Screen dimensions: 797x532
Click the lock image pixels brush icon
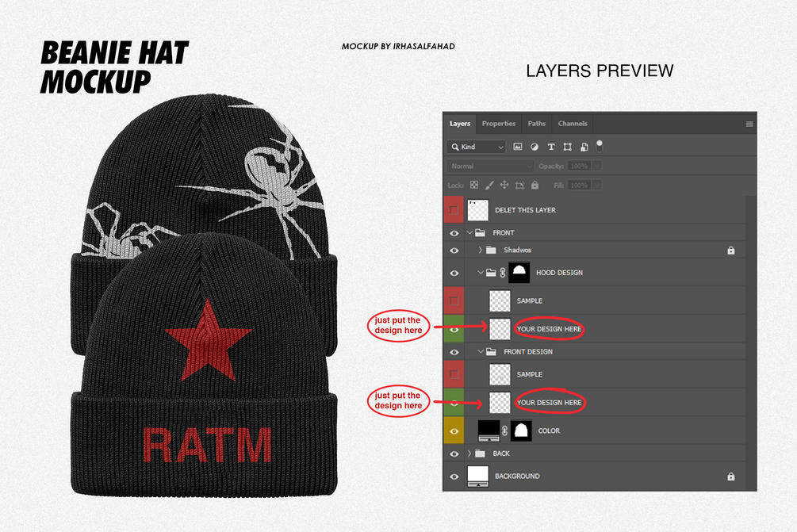point(489,185)
